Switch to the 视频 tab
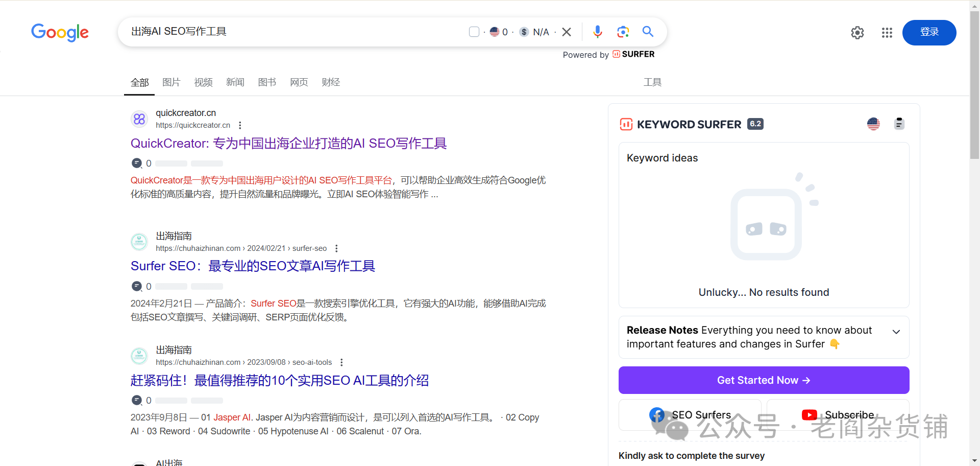This screenshot has height=466, width=980. [x=203, y=82]
